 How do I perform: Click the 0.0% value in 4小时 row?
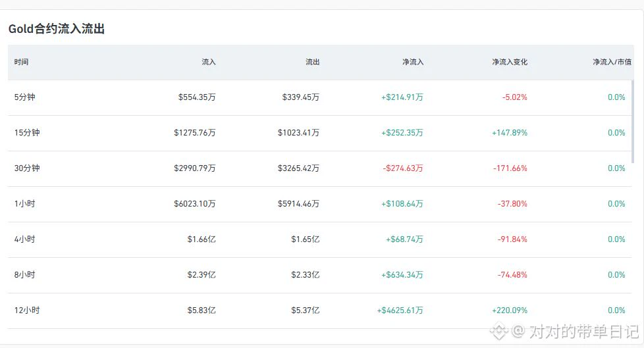tap(616, 239)
